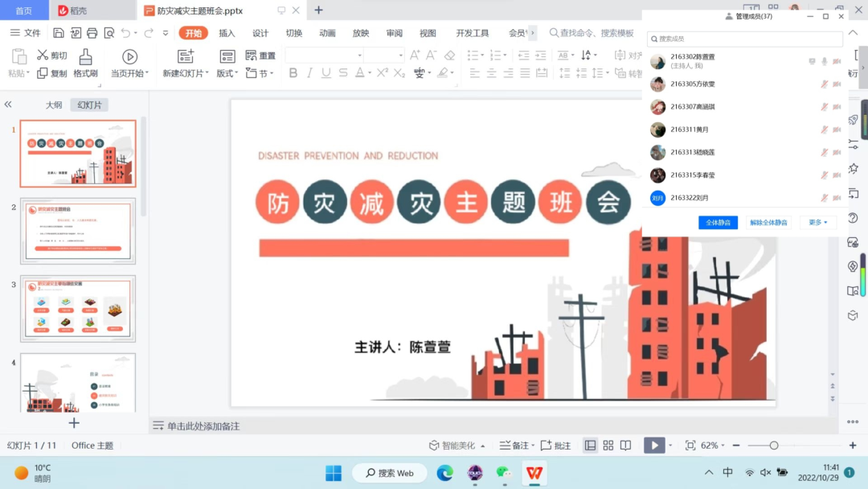The width and height of the screenshot is (868, 489).
Task: Open reading view from status bar
Action: coord(626,446)
